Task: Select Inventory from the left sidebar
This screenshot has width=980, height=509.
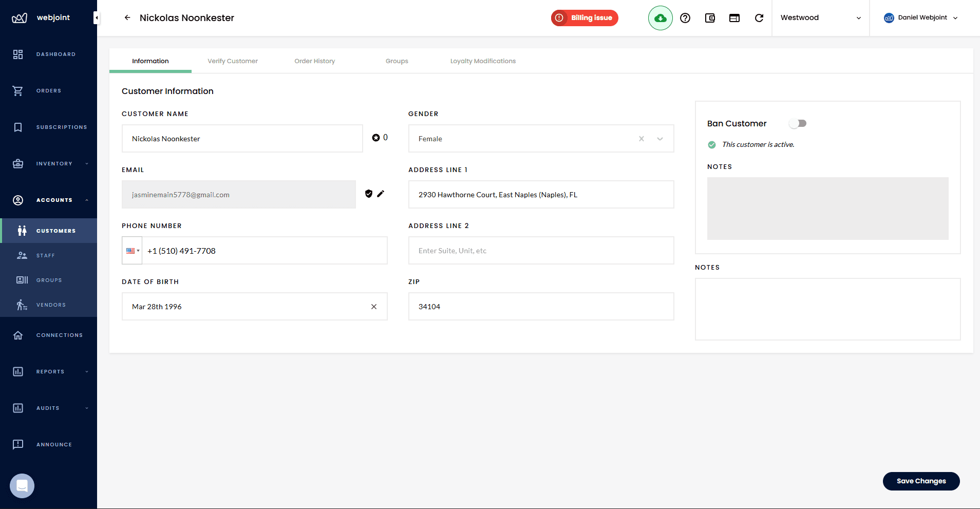Action: tap(49, 163)
